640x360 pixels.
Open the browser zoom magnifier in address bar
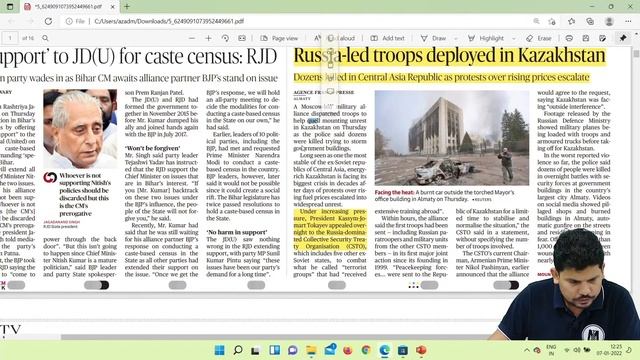pyautogui.click(x=536, y=21)
